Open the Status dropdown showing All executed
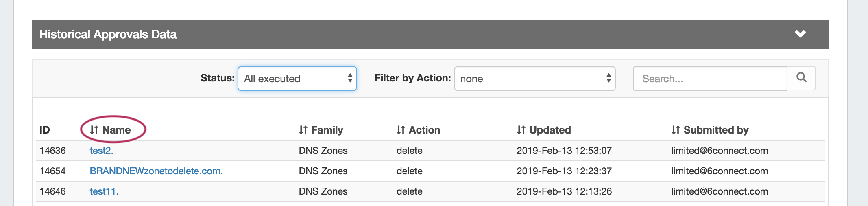Screen dimensions: 868x206 (297, 79)
